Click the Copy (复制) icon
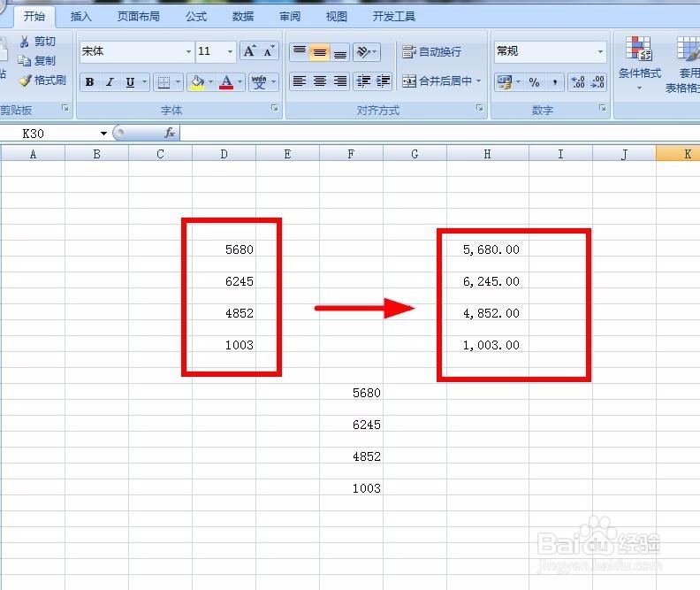 point(24,61)
